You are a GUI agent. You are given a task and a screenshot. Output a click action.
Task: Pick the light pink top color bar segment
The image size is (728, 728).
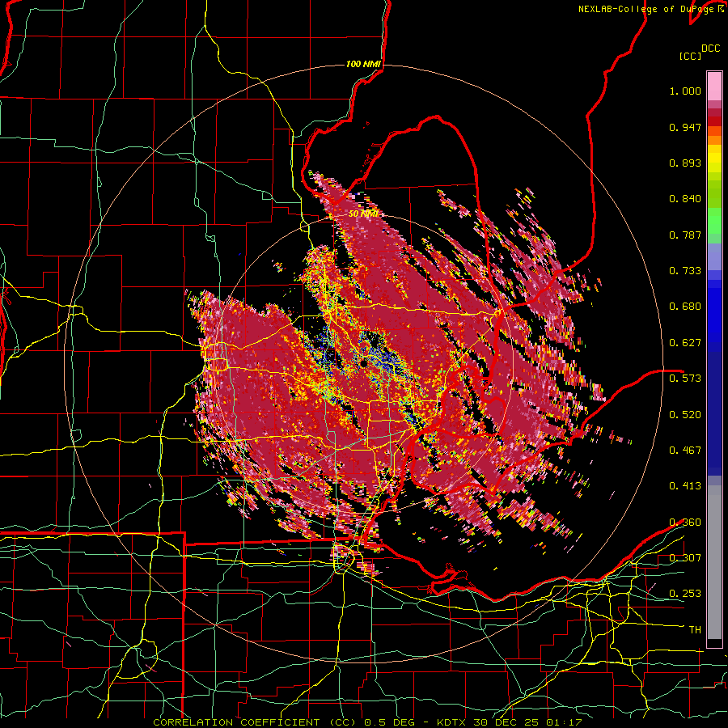click(714, 86)
